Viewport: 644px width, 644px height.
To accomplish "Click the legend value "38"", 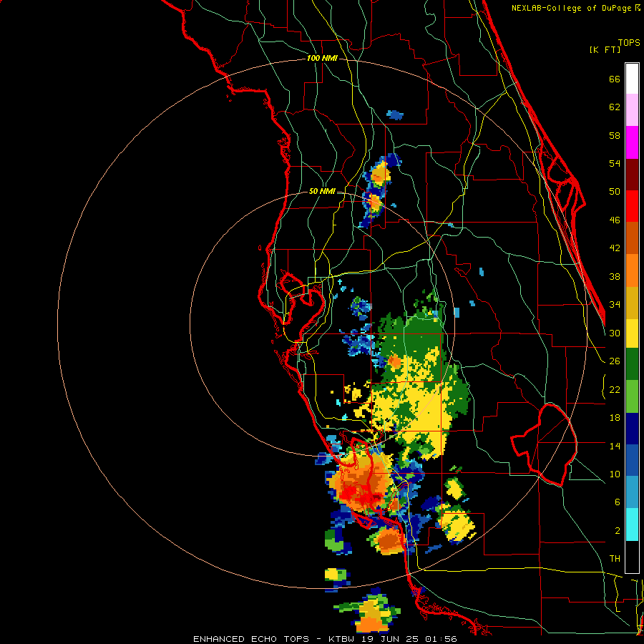I will pos(615,276).
